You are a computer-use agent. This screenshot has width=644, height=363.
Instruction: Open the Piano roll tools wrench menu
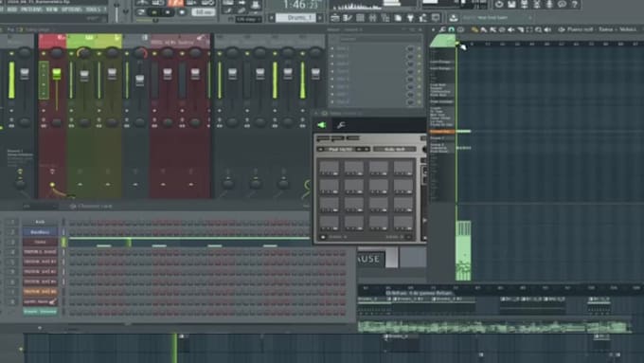(442, 29)
